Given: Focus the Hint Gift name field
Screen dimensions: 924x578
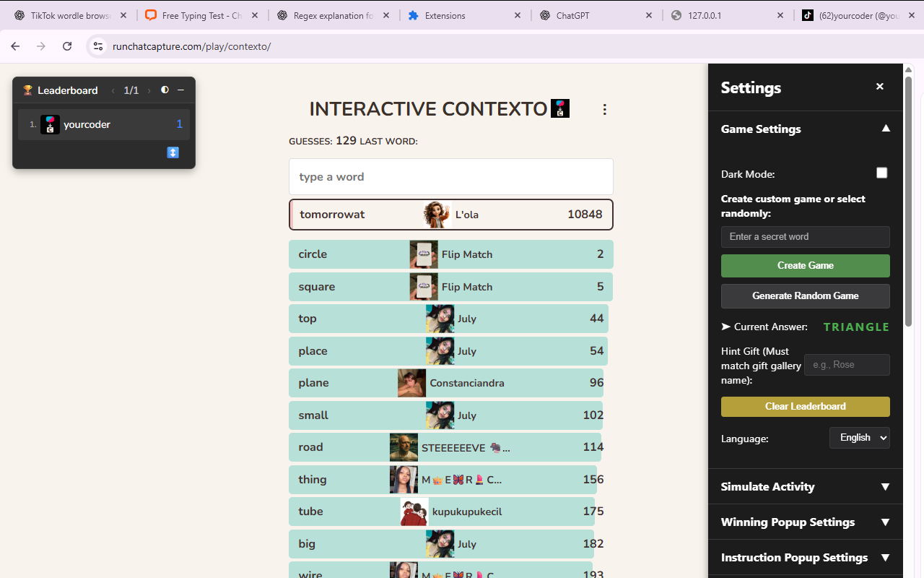Looking at the screenshot, I should (x=847, y=365).
